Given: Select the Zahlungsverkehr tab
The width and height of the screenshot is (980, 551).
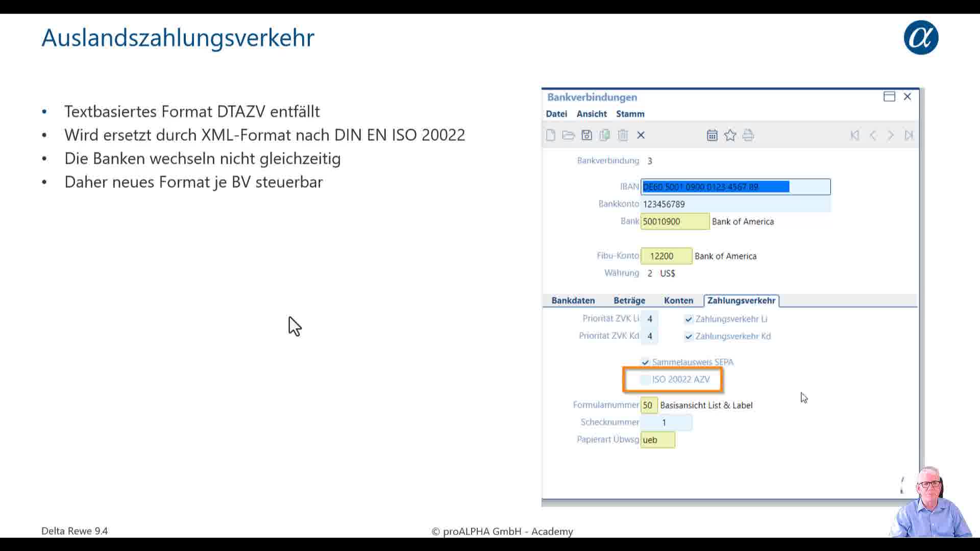Looking at the screenshot, I should [741, 300].
